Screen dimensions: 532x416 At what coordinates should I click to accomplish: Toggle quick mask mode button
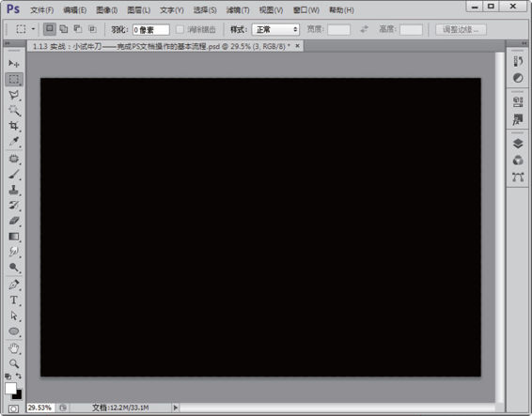point(13,408)
